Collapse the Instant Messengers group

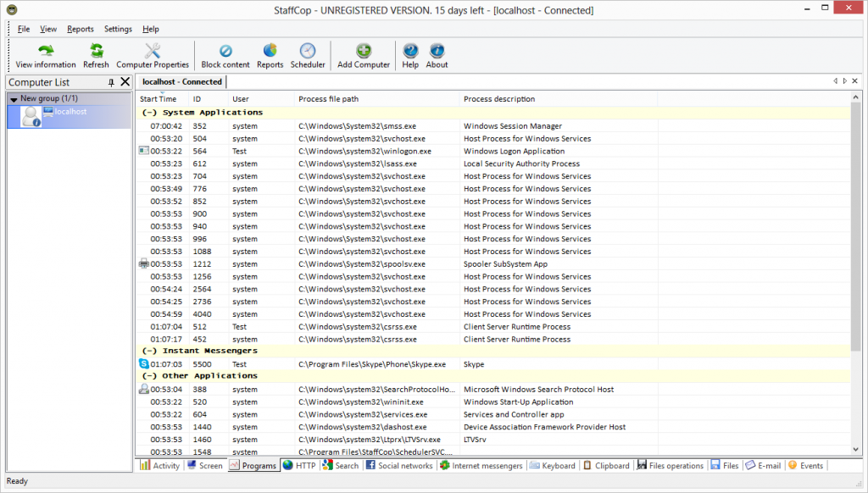pos(149,351)
